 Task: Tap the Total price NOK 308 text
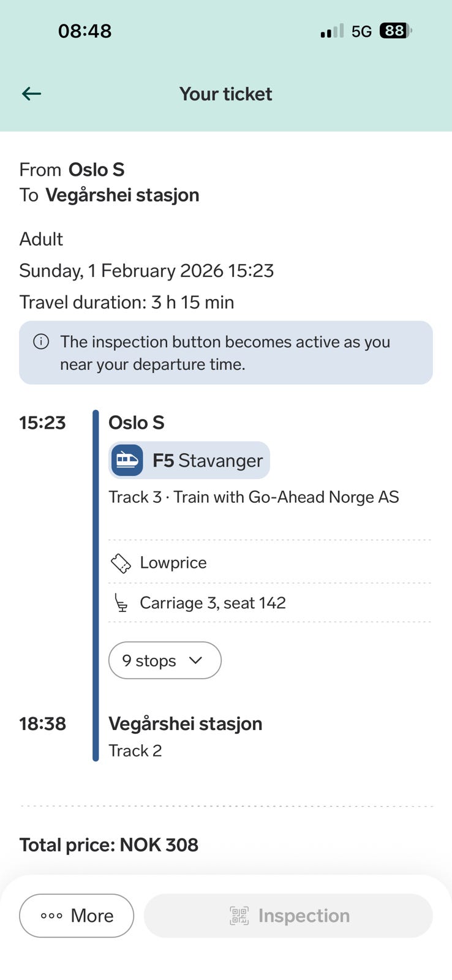click(x=109, y=845)
